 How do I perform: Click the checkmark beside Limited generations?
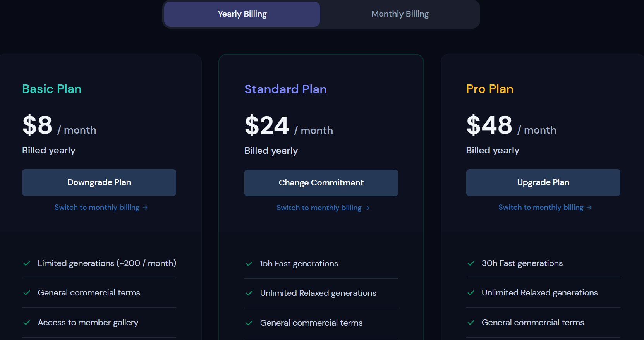click(27, 263)
